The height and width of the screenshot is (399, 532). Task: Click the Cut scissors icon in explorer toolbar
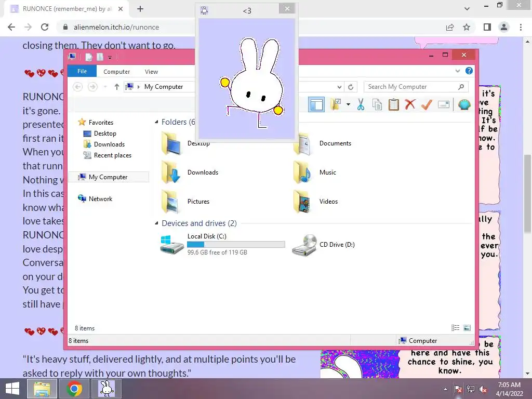click(x=361, y=104)
